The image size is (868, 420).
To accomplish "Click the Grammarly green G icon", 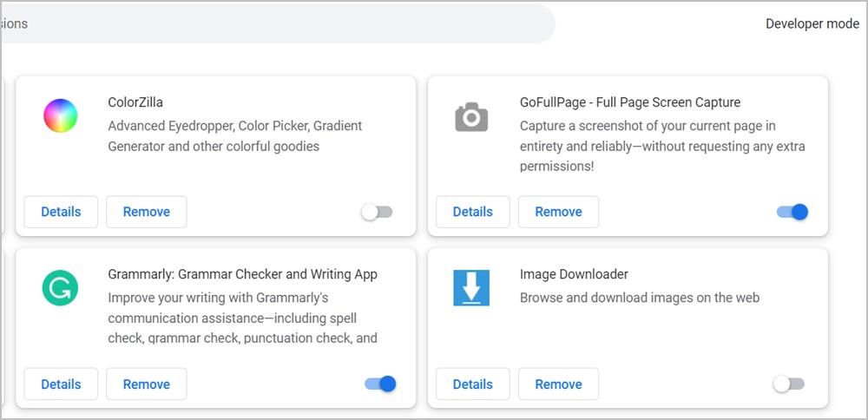I will point(60,288).
